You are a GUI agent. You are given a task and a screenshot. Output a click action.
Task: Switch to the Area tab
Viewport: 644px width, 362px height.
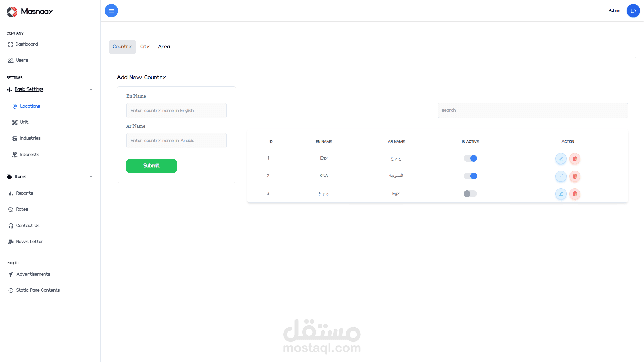(164, 47)
